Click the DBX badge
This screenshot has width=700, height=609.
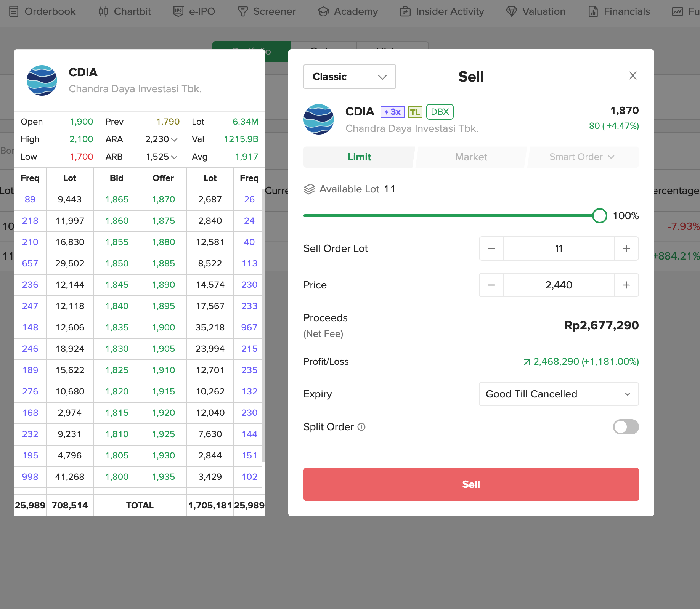click(x=440, y=112)
